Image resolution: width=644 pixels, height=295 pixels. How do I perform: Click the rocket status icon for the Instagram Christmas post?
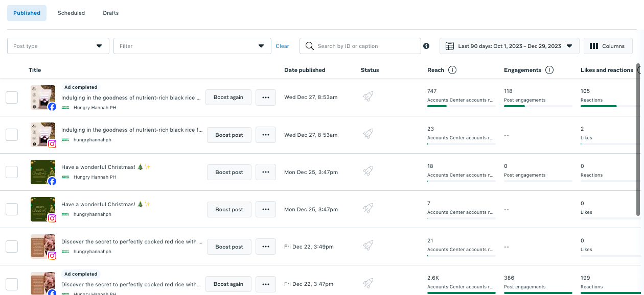point(368,209)
